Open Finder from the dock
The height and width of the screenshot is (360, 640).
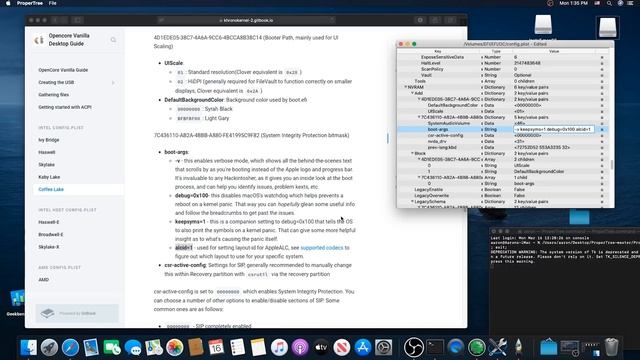pyautogui.click(x=28, y=347)
